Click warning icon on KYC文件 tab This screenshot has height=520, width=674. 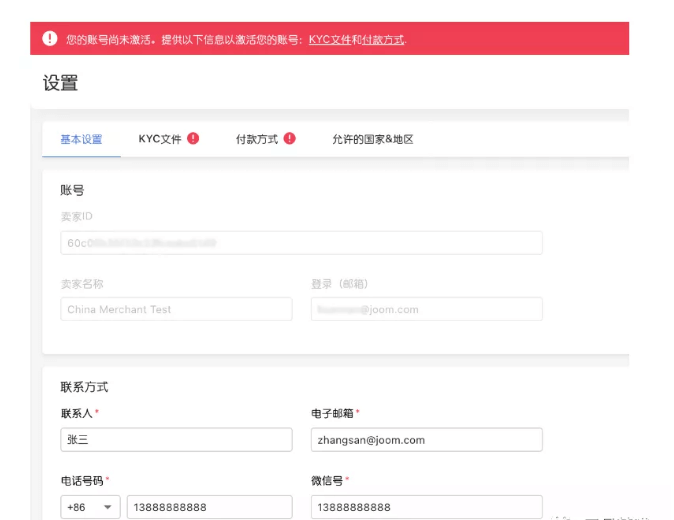pos(193,139)
